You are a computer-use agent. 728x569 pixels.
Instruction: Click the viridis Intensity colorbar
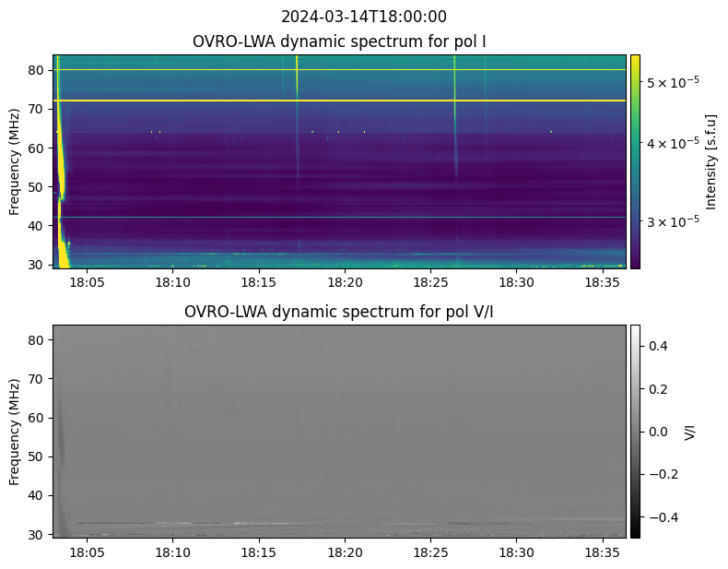point(635,161)
